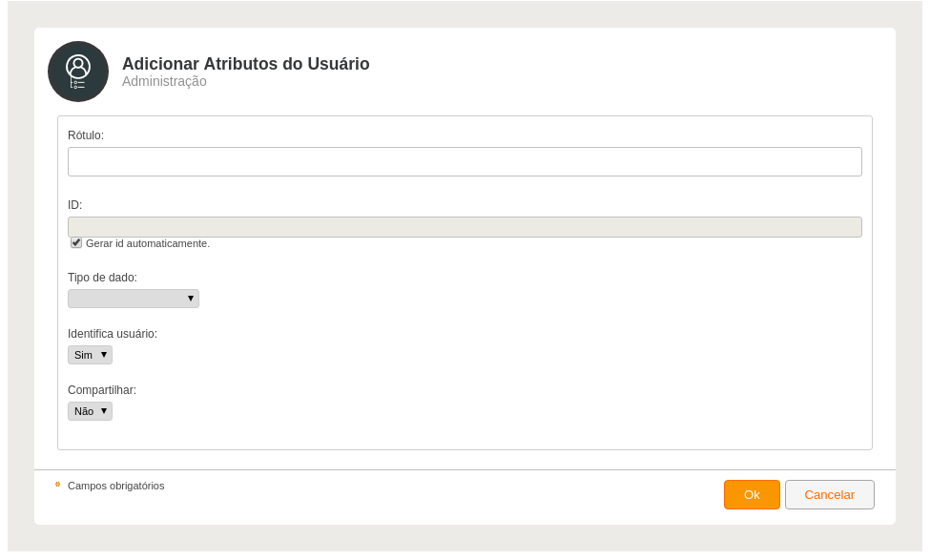Click the 'Rótulo:' field label

86,135
